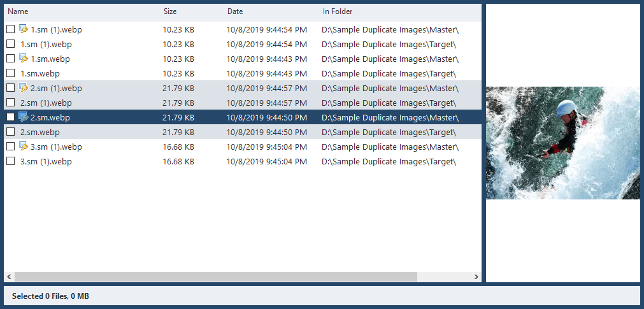This screenshot has width=644, height=309.
Task: Select file name 3.sm (1).webp in Target folder
Action: 46,161
